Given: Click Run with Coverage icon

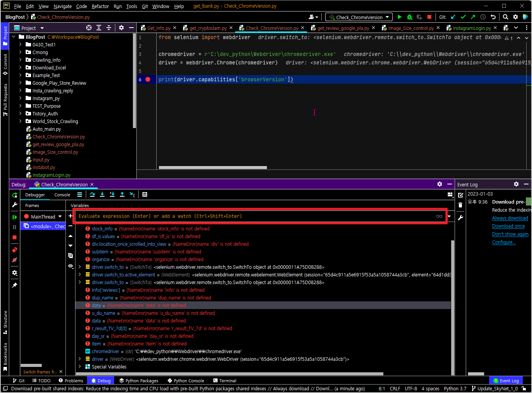Looking at the screenshot, I should [419, 17].
